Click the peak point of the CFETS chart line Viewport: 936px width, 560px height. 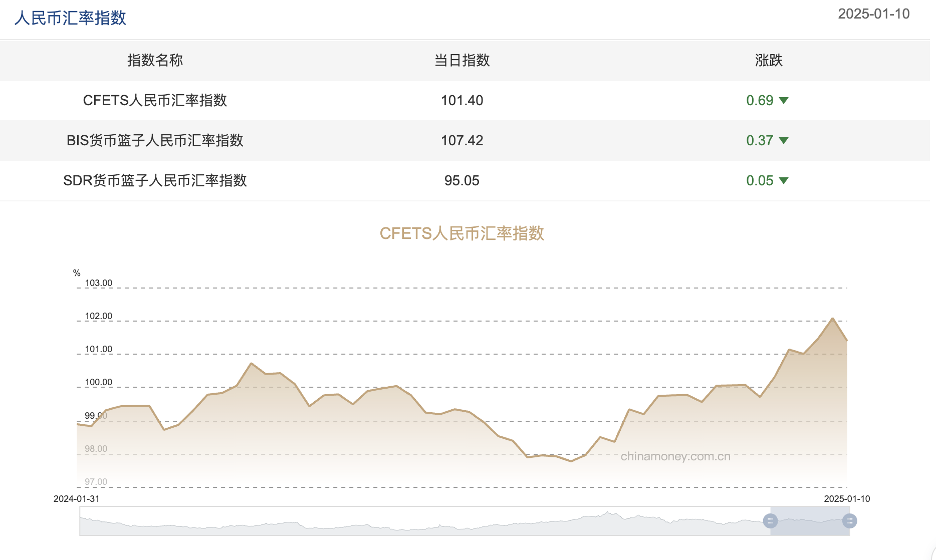point(832,318)
